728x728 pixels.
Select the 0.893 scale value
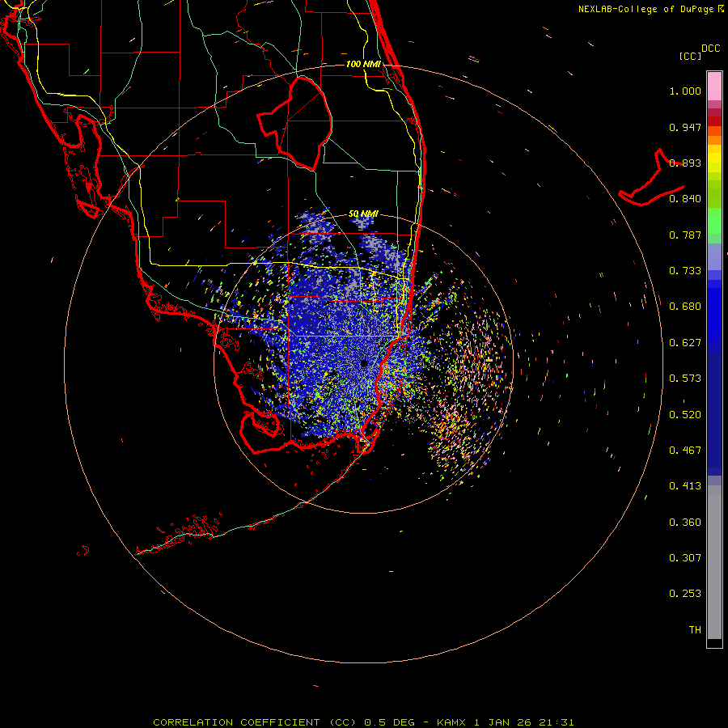click(x=685, y=163)
